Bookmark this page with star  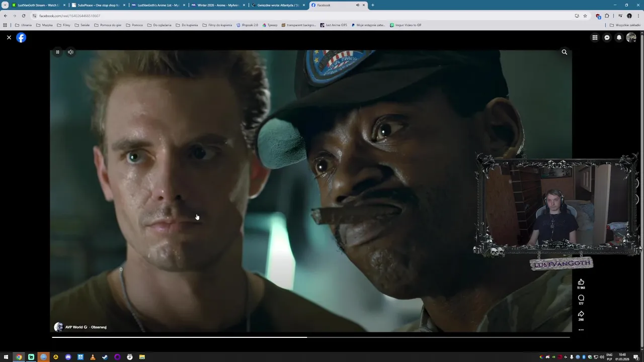click(585, 16)
